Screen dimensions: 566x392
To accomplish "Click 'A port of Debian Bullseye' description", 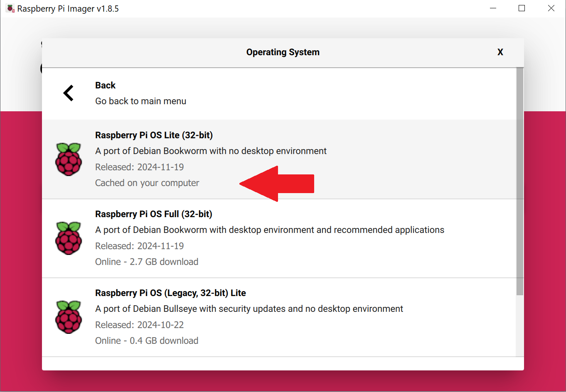I will coord(249,309).
